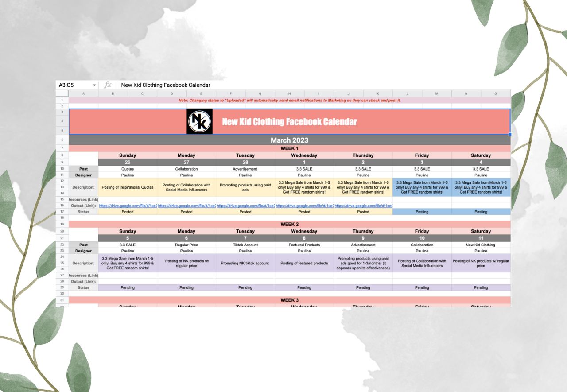The width and height of the screenshot is (567, 392).
Task: Click the Status label in Week 2
Action: [x=83, y=287]
